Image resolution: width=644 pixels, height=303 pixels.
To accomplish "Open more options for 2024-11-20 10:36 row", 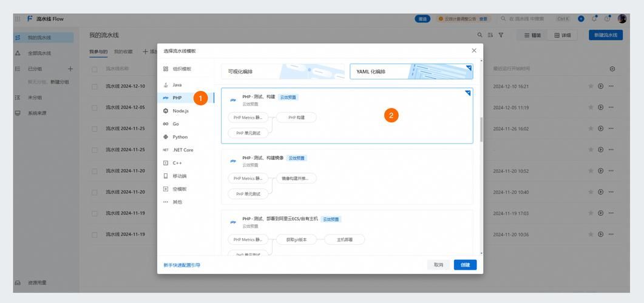I will [611, 234].
